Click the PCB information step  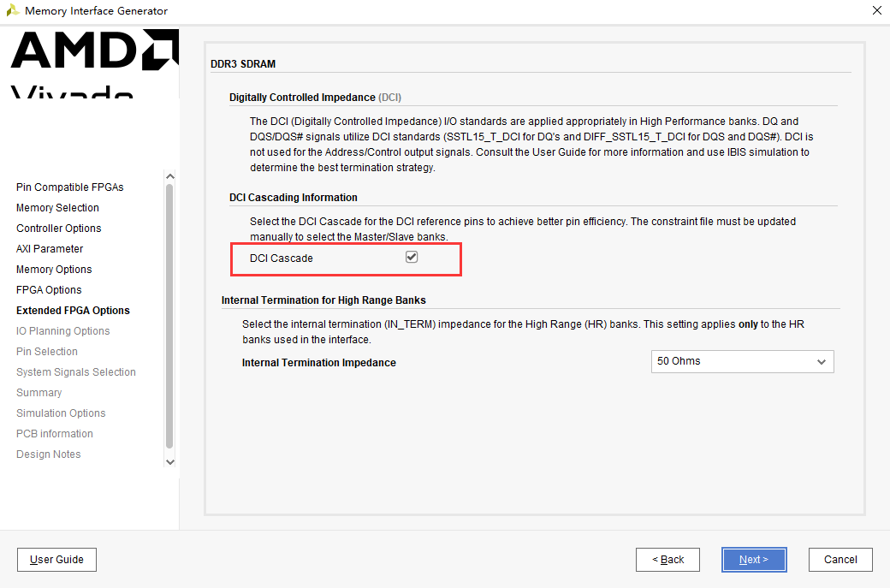click(x=55, y=434)
